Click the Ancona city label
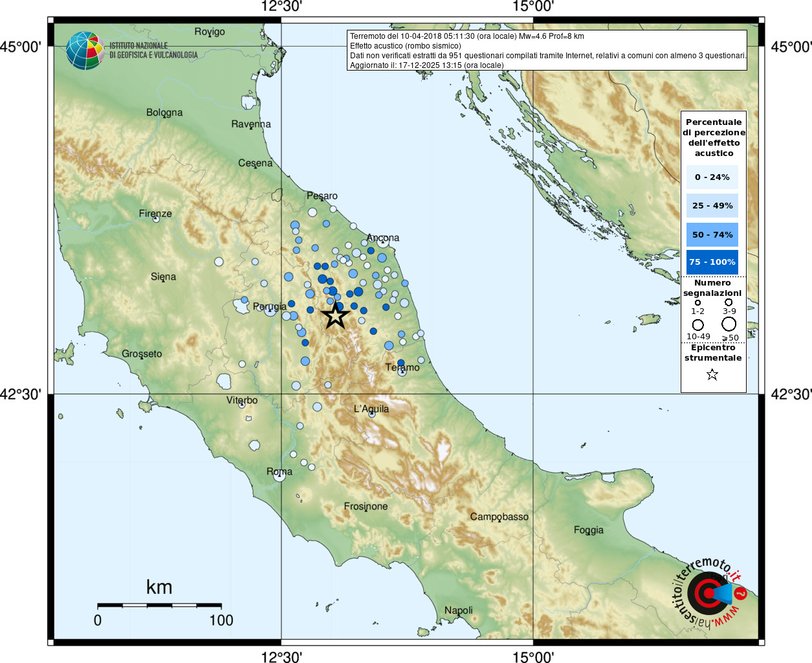This screenshot has height=663, width=812. click(382, 238)
